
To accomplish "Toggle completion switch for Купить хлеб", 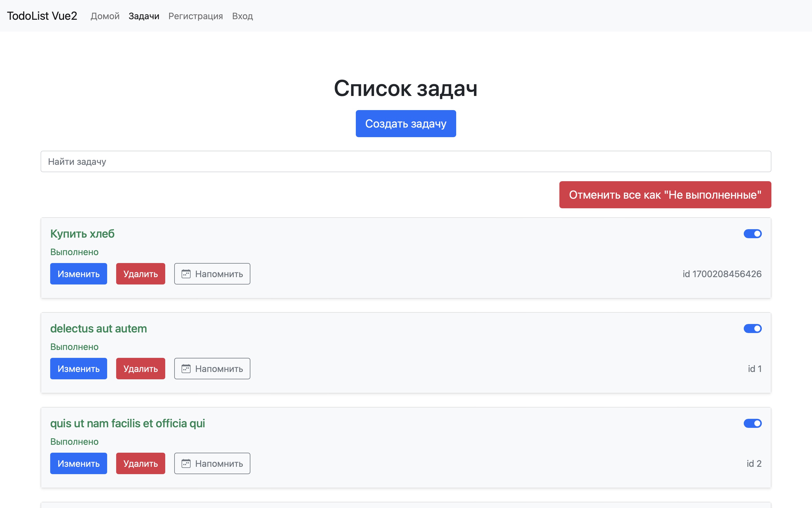I will 752,234.
